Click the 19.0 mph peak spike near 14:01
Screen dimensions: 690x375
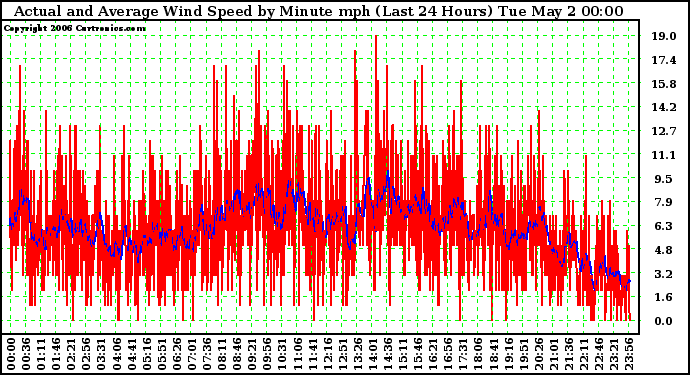click(x=376, y=37)
